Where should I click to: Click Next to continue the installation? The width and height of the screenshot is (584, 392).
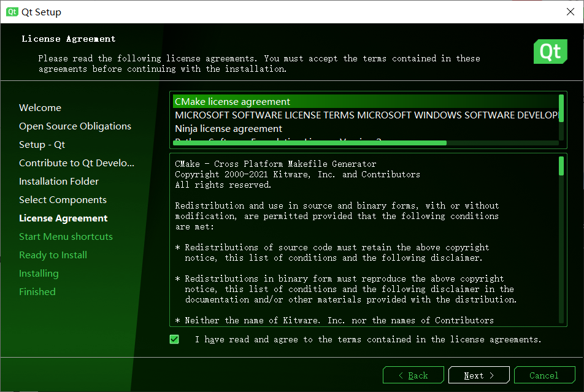click(478, 375)
